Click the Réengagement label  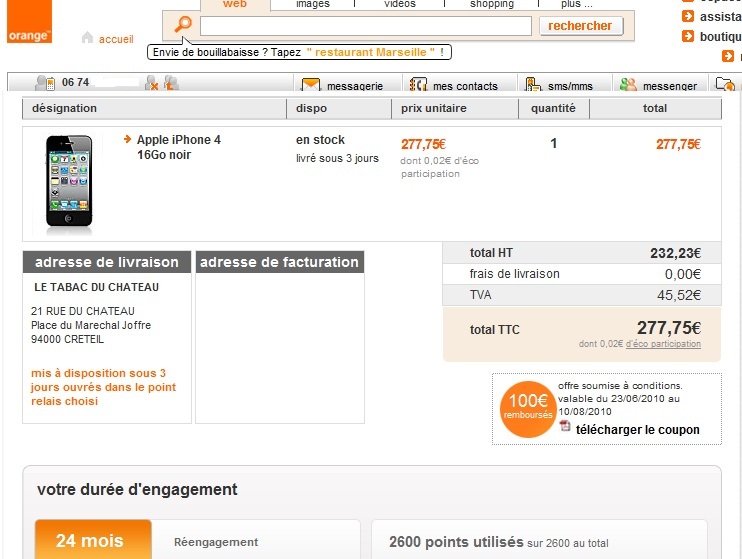pos(216,542)
